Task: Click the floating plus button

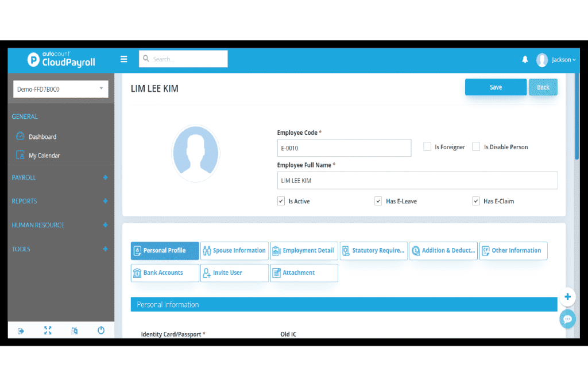Action: click(x=567, y=297)
